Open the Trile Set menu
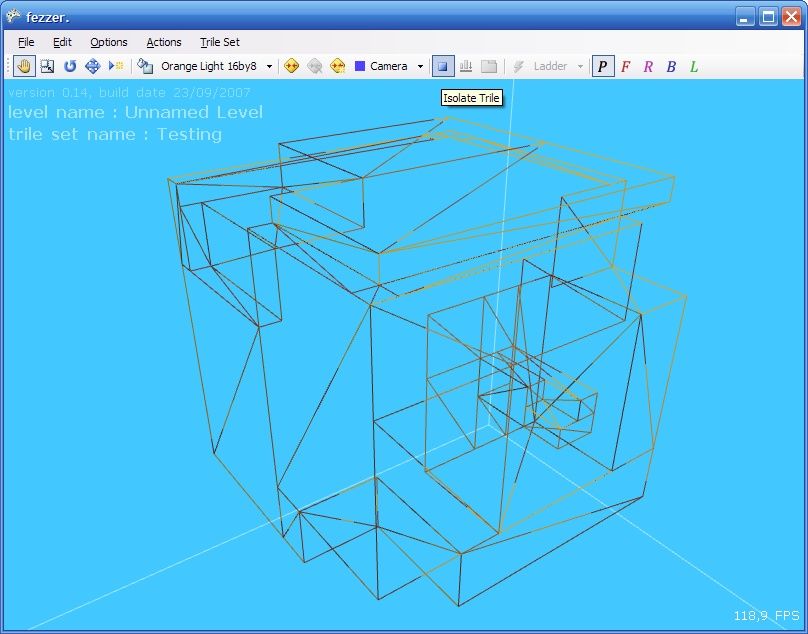Image resolution: width=808 pixels, height=634 pixels. tap(219, 42)
